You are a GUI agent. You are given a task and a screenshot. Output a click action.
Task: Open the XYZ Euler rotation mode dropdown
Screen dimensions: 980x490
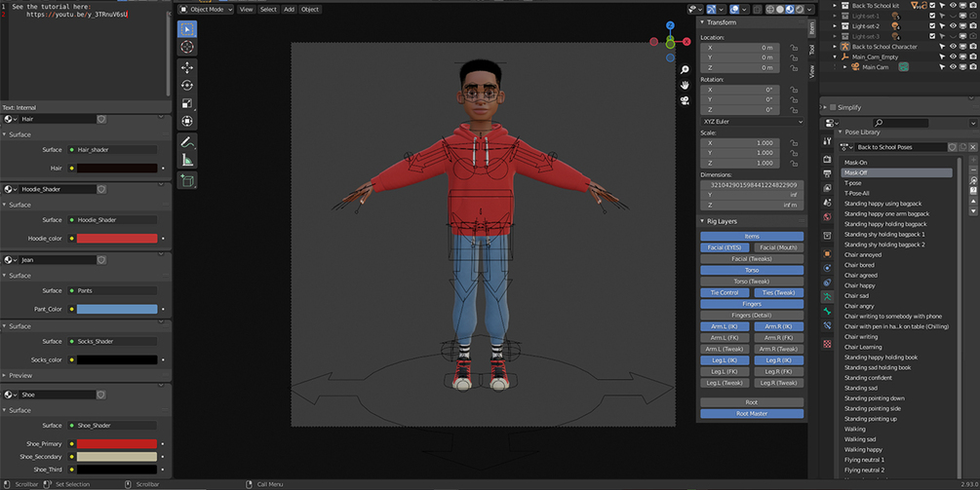coord(751,122)
